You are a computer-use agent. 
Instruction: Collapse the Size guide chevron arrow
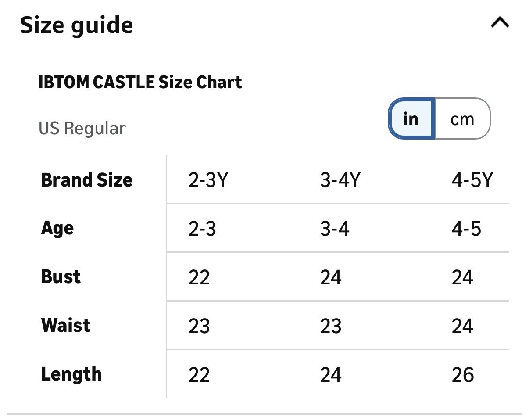500,22
